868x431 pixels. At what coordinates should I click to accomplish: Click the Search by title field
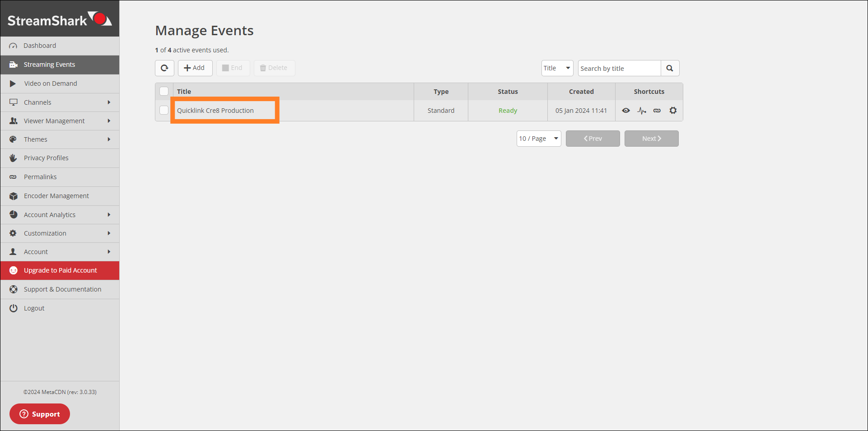(619, 68)
